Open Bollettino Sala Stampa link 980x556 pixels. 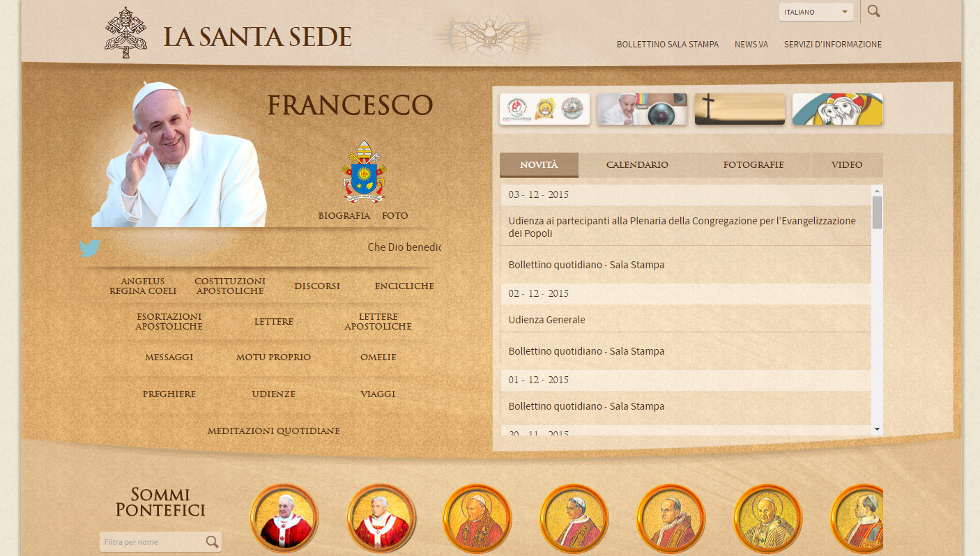click(x=668, y=44)
